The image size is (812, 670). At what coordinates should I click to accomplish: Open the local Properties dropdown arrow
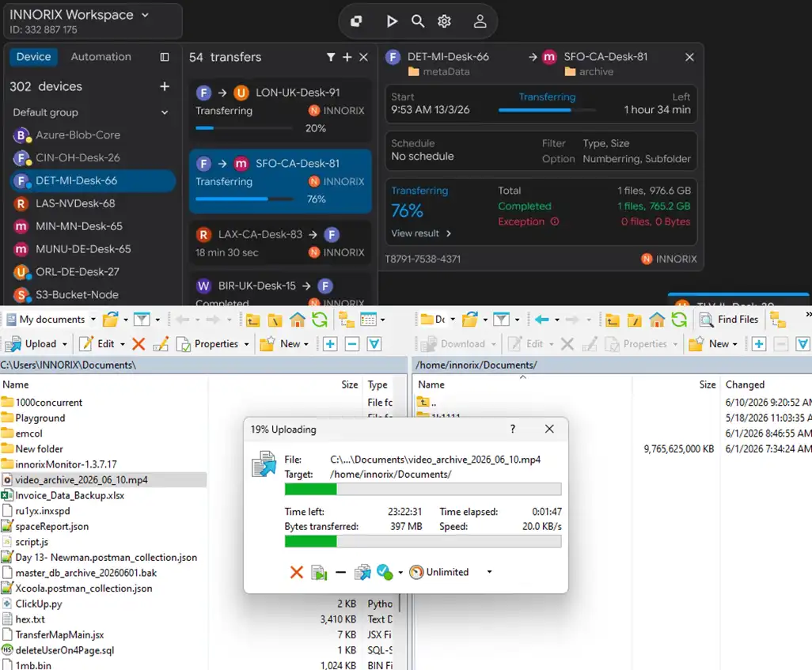246,344
